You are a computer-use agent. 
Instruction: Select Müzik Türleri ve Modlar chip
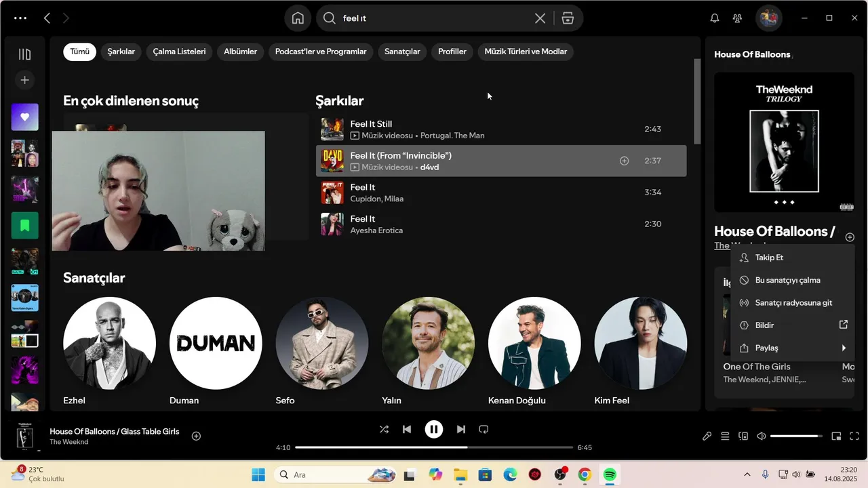(x=526, y=52)
